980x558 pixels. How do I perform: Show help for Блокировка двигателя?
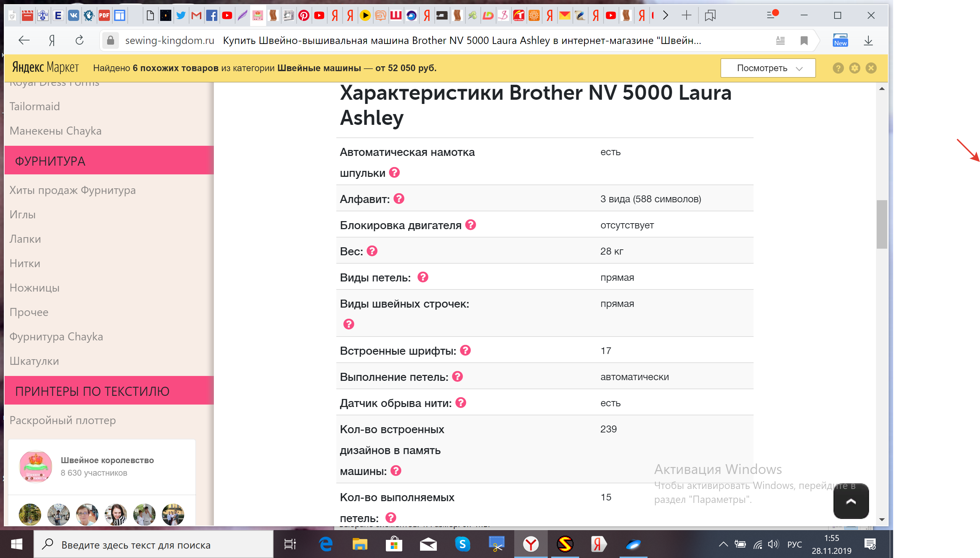tap(471, 225)
